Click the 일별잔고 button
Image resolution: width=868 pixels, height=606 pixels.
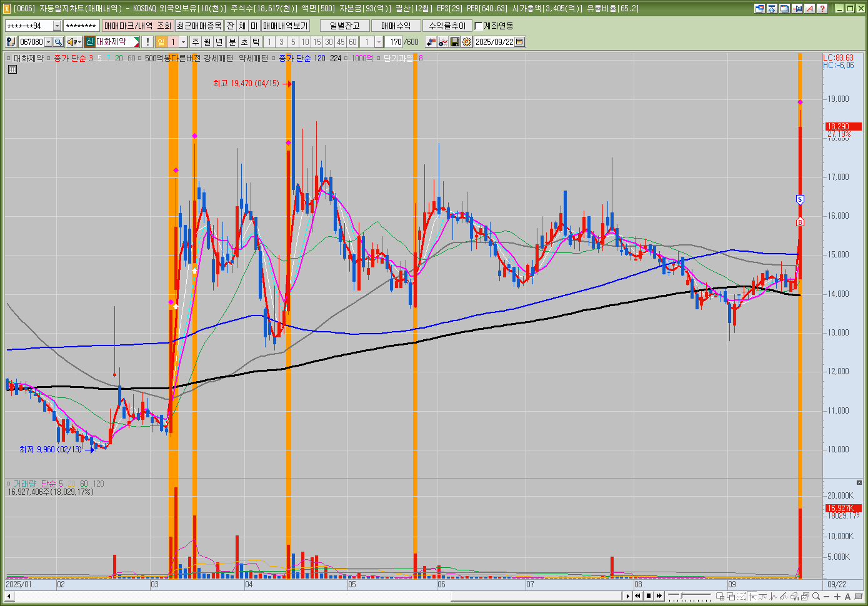(x=344, y=26)
